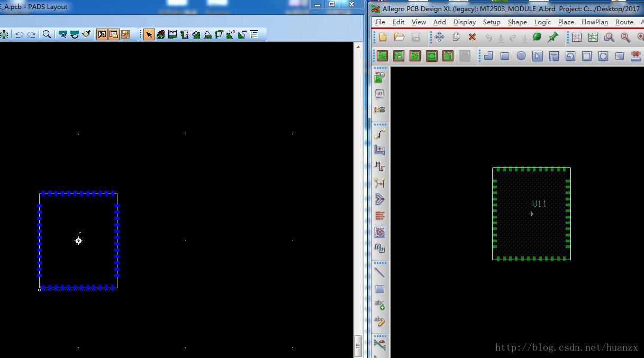Open the Display menu
Viewport: 644px width, 358px height.
[464, 22]
